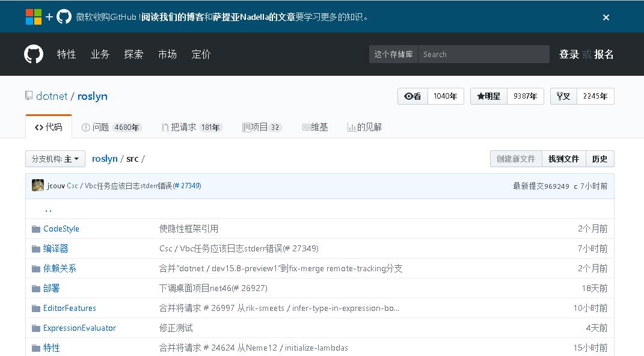
Task: Click the '4天前' timestamp
Action: [x=596, y=328]
